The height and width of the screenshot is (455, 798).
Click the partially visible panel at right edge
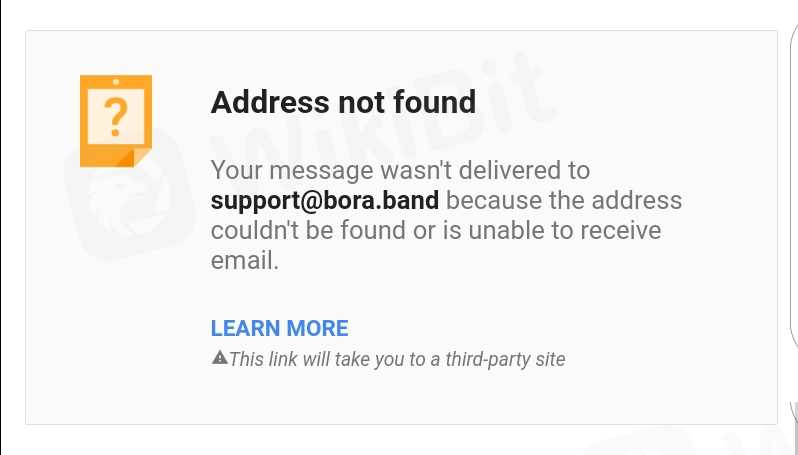792,200
